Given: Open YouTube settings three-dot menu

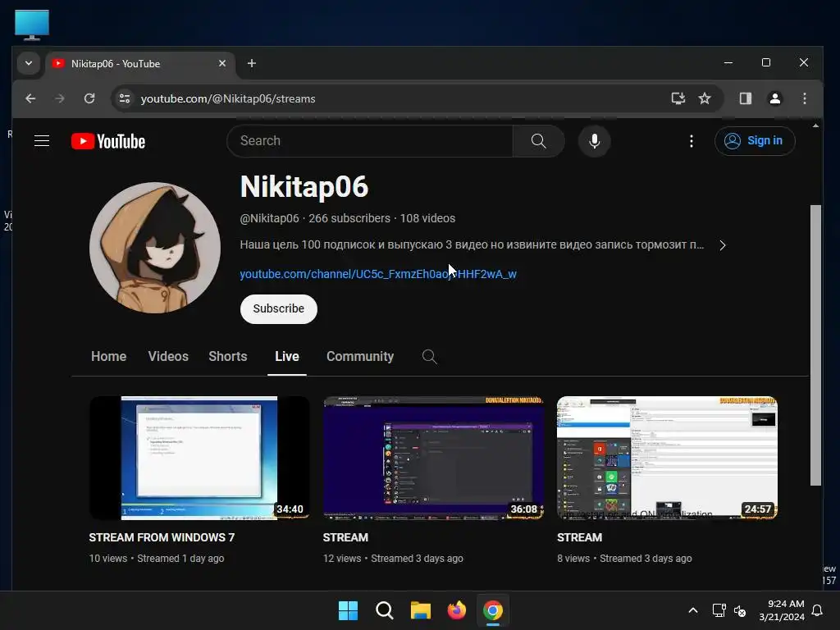Looking at the screenshot, I should tap(691, 141).
